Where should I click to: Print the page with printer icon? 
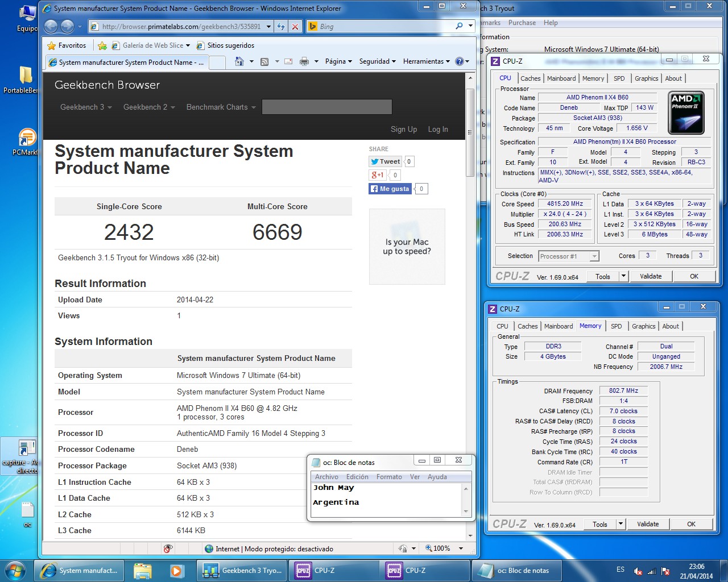pos(304,61)
